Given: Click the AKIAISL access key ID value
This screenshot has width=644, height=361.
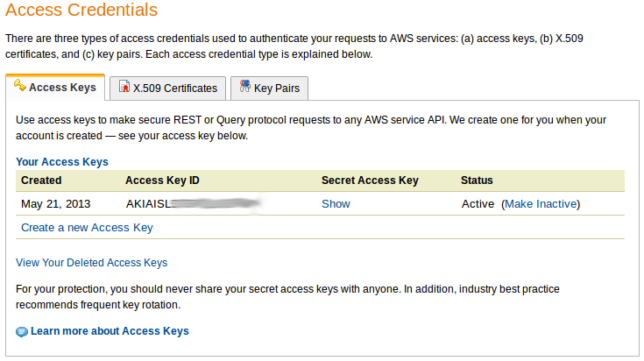Looking at the screenshot, I should click(193, 204).
